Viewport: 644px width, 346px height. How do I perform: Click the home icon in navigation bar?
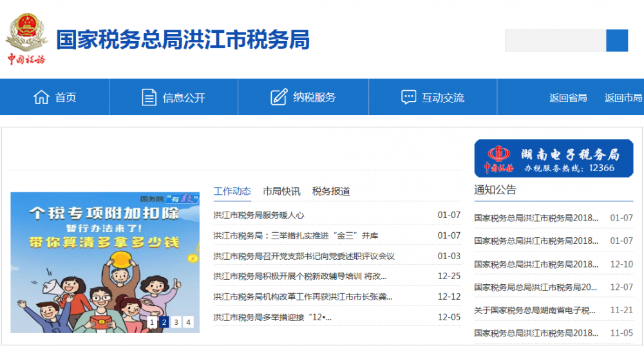pyautogui.click(x=41, y=97)
